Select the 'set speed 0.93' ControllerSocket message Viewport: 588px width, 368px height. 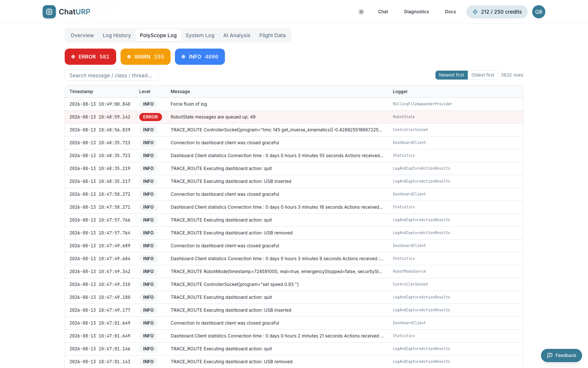coord(235,284)
